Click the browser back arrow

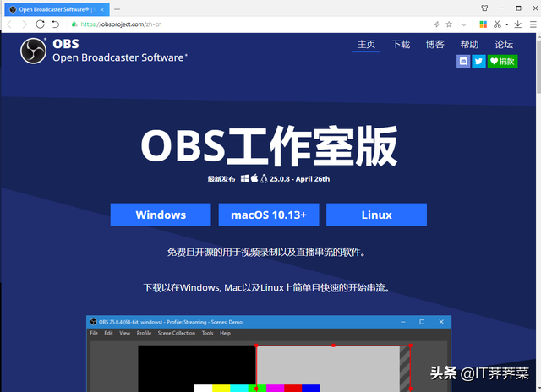point(9,24)
